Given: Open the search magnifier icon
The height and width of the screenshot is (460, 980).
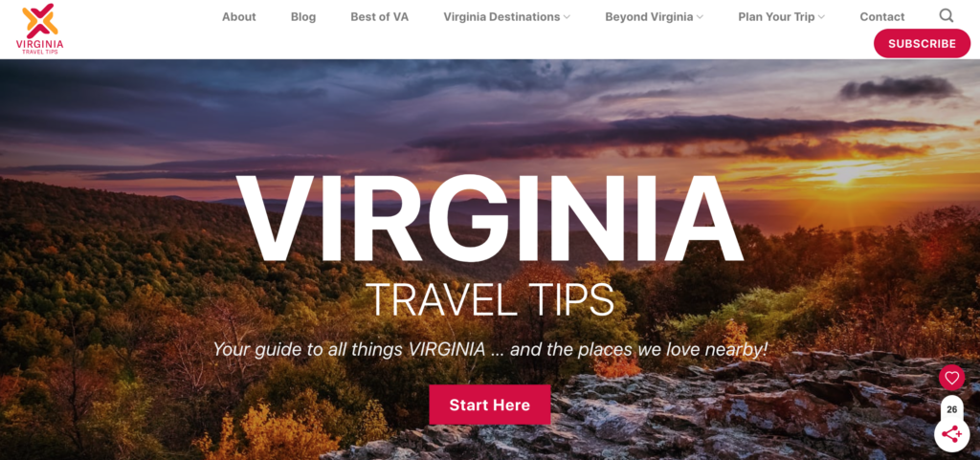Looking at the screenshot, I should tap(947, 15).
